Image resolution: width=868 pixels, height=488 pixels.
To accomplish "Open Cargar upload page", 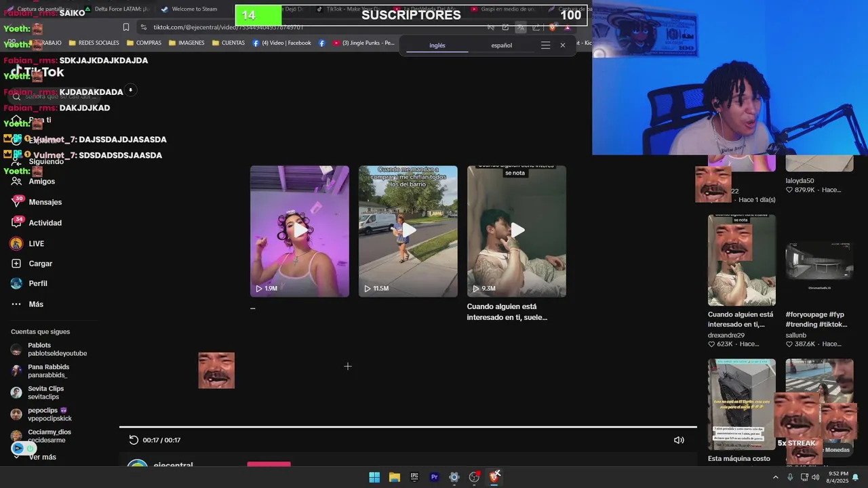I will pyautogui.click(x=31, y=264).
